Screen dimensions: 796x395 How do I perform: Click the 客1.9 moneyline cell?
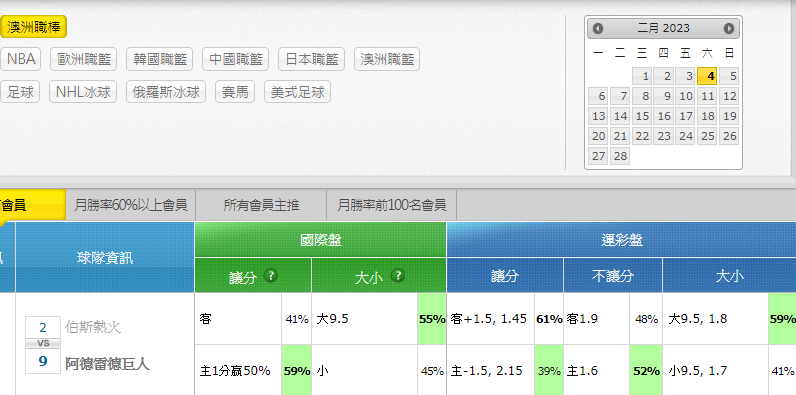pos(596,319)
